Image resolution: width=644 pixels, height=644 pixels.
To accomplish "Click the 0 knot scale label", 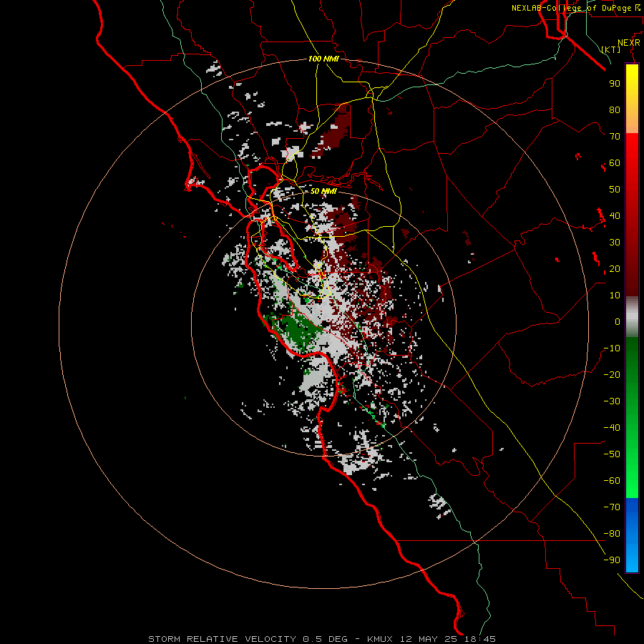I will 618,322.
